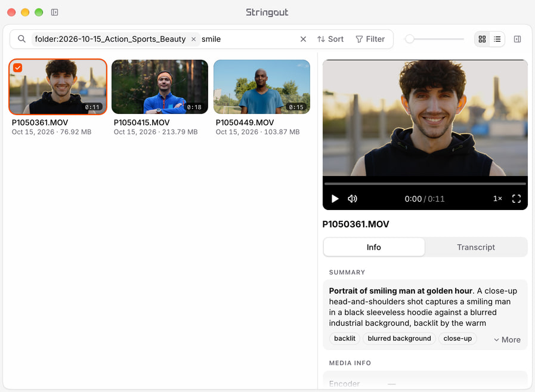Image resolution: width=535 pixels, height=392 pixels.
Task: Select the P1050449.MOV thumbnail
Action: [x=262, y=87]
